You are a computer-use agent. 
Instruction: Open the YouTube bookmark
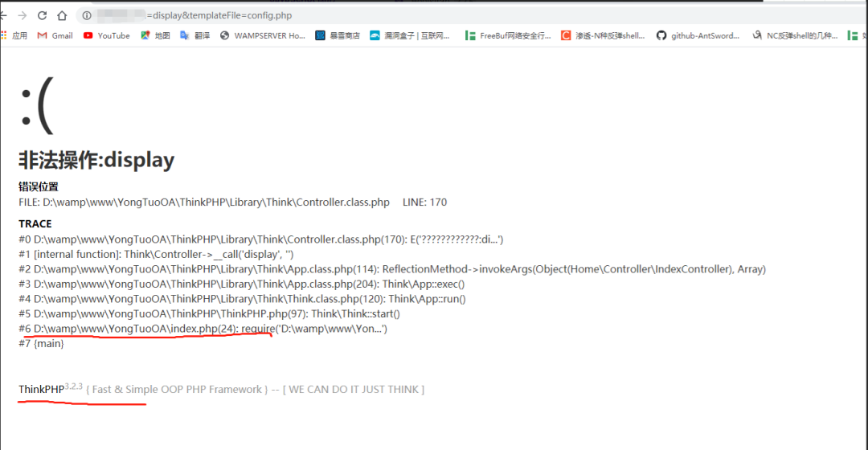click(106, 35)
